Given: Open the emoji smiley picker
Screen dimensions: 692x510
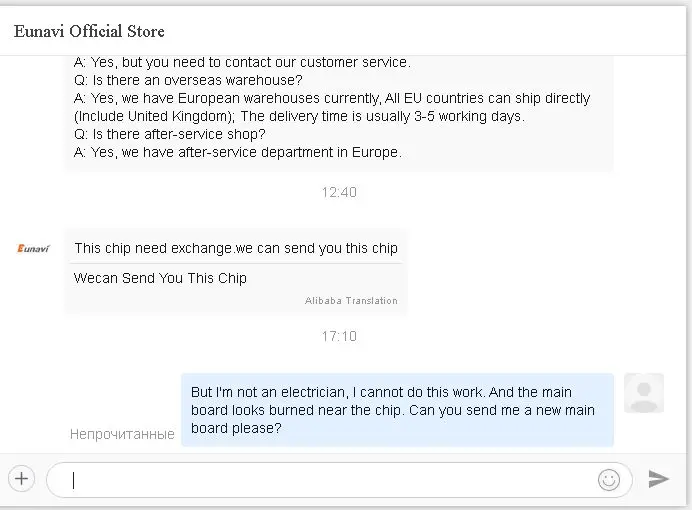Looking at the screenshot, I should [x=608, y=479].
